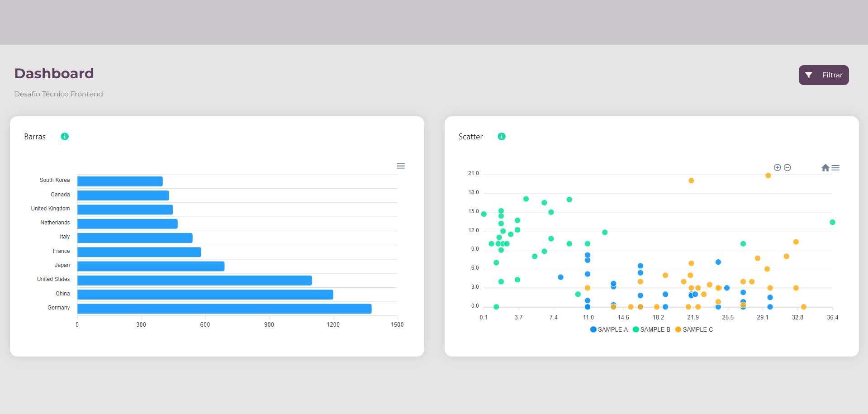Select the Germany bar
868x414 pixels.
(x=224, y=309)
